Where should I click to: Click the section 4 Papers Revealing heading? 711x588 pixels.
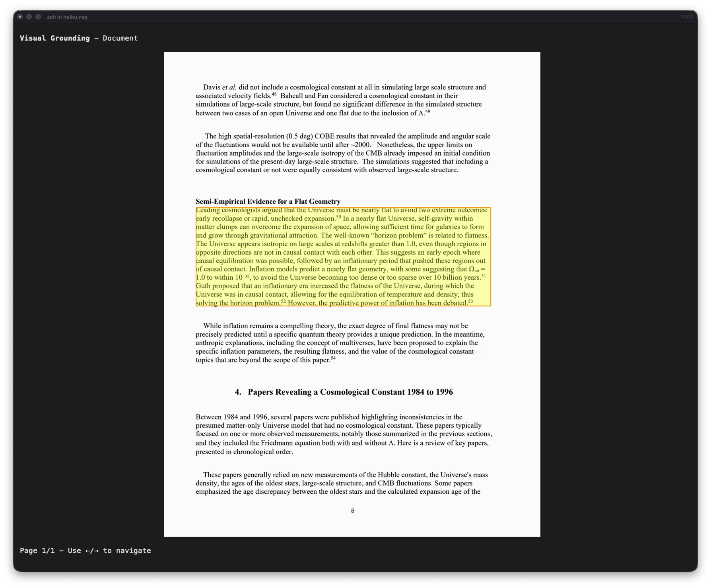coord(344,392)
